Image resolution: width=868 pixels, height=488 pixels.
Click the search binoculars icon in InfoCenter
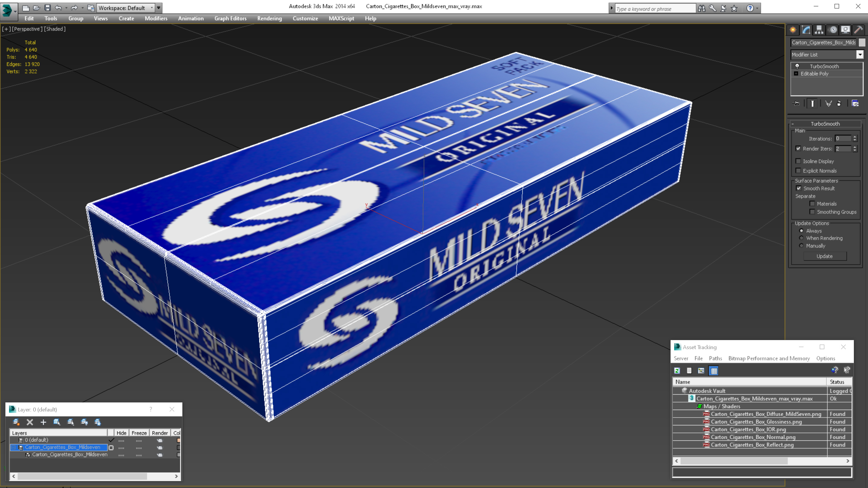tap(702, 8)
